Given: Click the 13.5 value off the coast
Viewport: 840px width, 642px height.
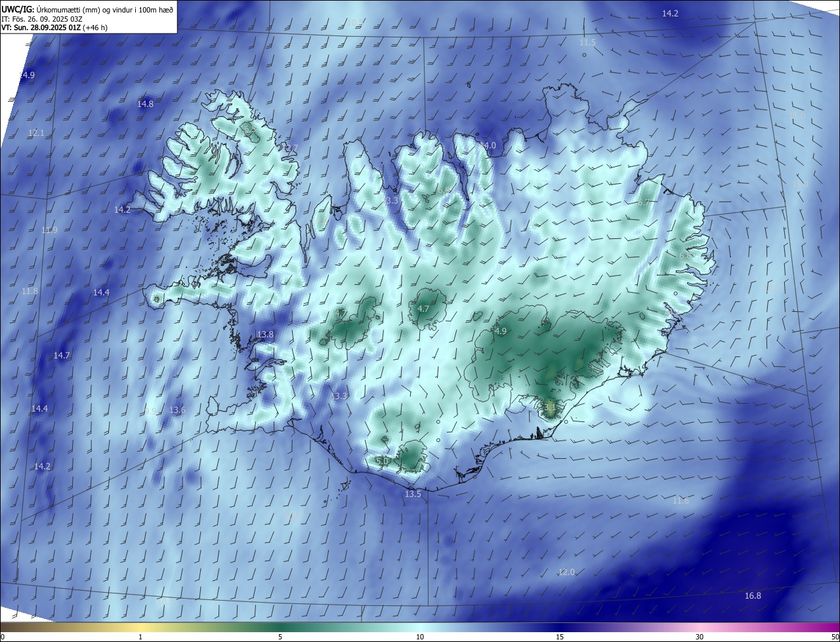Looking at the screenshot, I should (x=413, y=494).
